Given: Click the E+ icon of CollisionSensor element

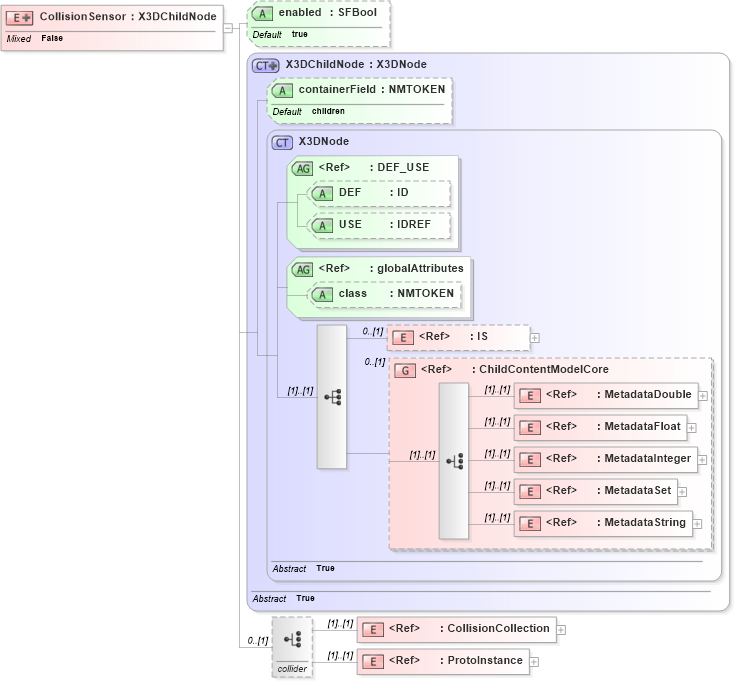Looking at the screenshot, I should [x=19, y=18].
